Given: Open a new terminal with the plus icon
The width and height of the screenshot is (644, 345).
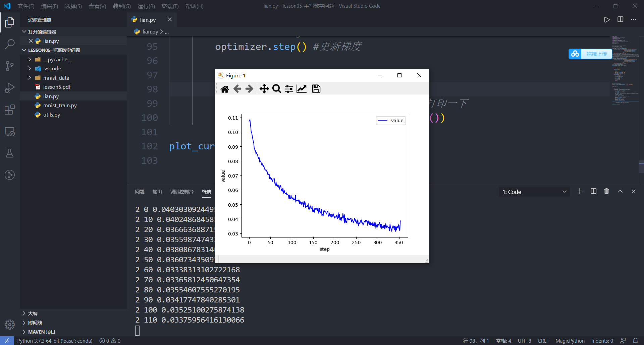Looking at the screenshot, I should tap(579, 191).
